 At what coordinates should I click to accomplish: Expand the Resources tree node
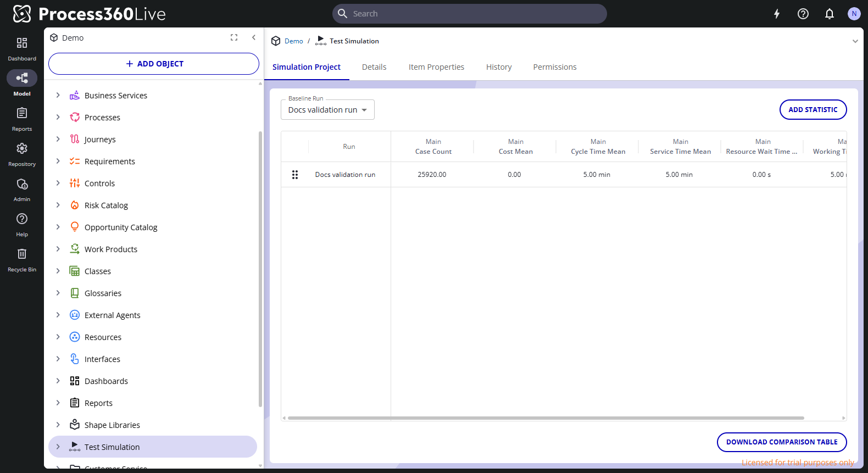pyautogui.click(x=58, y=337)
